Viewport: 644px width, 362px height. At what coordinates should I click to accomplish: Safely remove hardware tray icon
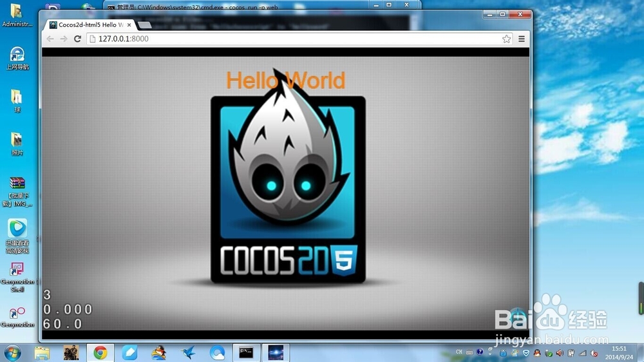pos(549,353)
